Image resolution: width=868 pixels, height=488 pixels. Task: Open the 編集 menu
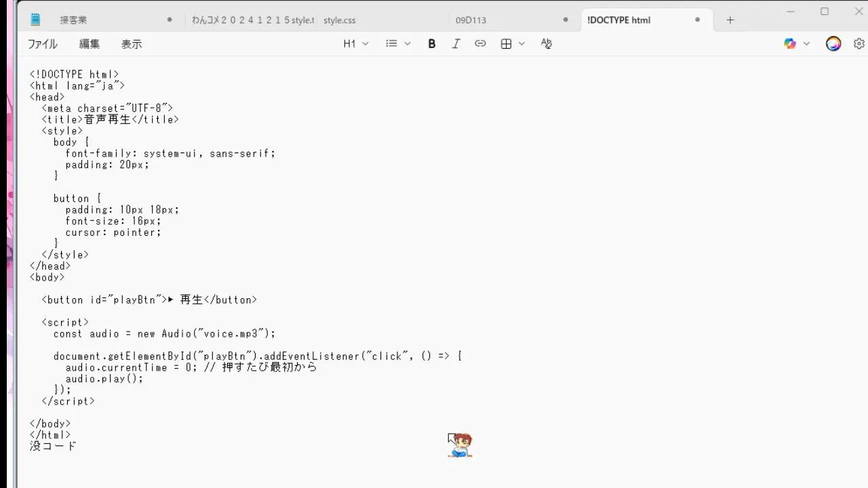click(90, 43)
